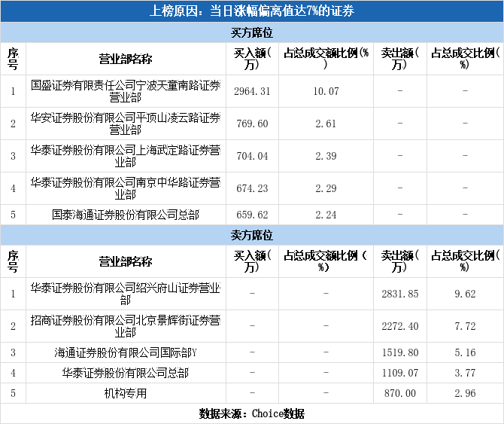Click the sell amount 870.00
The height and width of the screenshot is (424, 504).
(400, 393)
